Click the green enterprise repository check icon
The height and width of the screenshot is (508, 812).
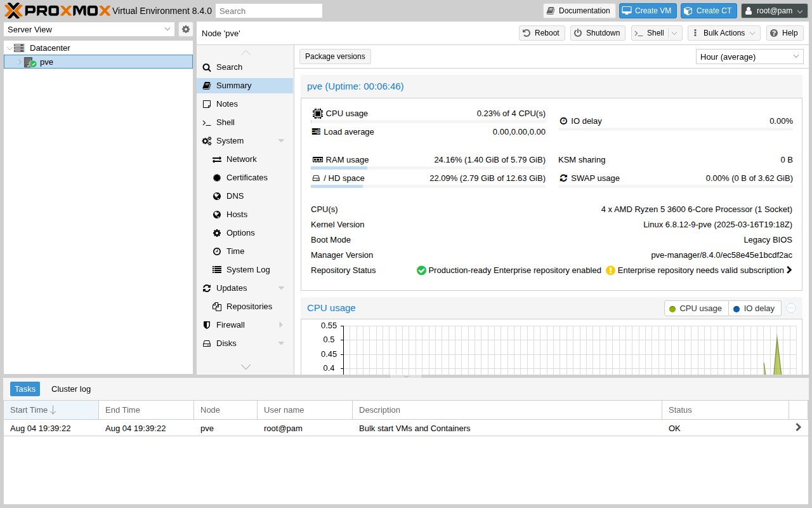421,271
